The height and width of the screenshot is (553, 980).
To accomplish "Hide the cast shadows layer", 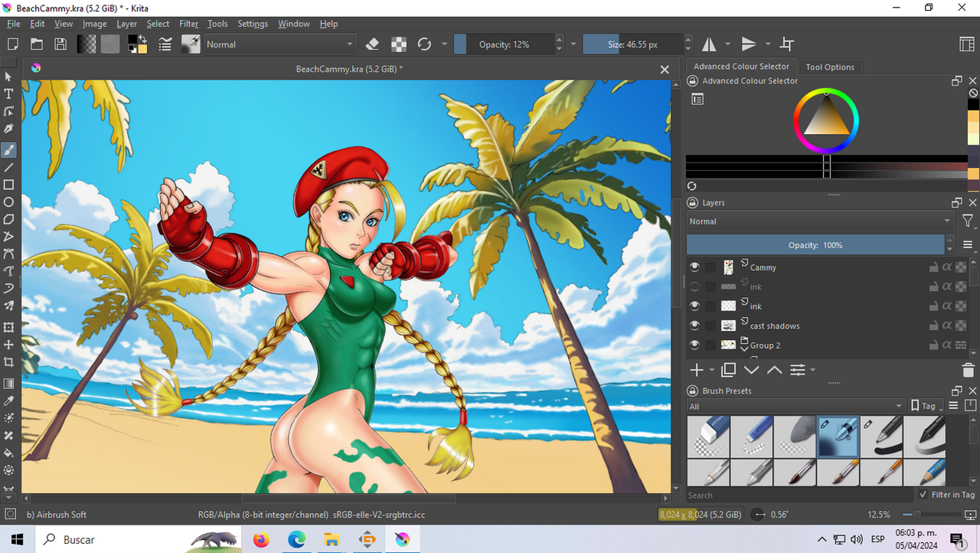I will click(694, 326).
